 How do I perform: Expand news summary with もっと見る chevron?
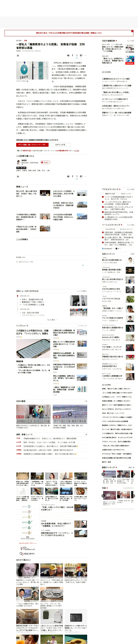pos(52,320)
